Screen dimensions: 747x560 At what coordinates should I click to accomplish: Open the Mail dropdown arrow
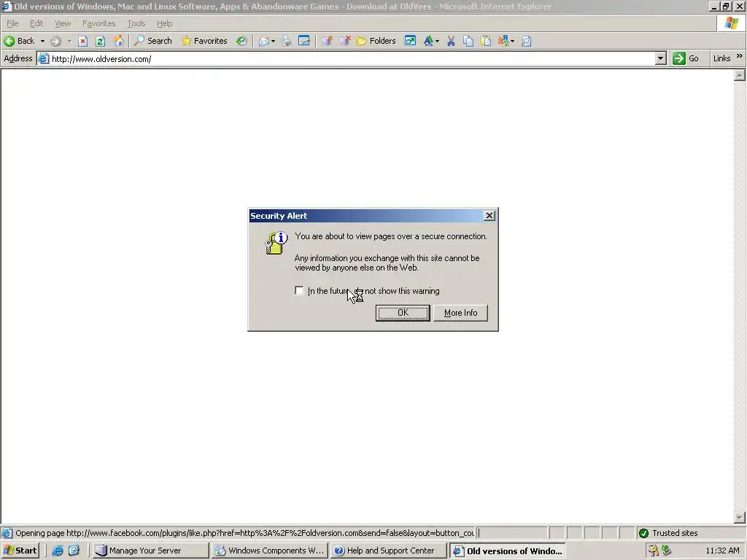pos(273,42)
